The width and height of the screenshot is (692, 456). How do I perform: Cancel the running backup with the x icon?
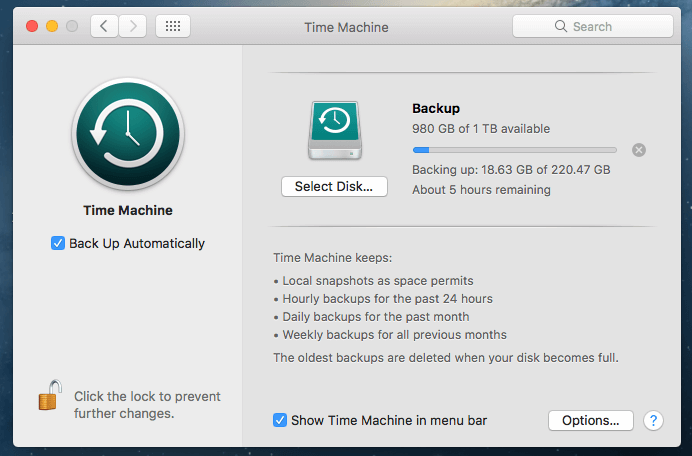(639, 150)
